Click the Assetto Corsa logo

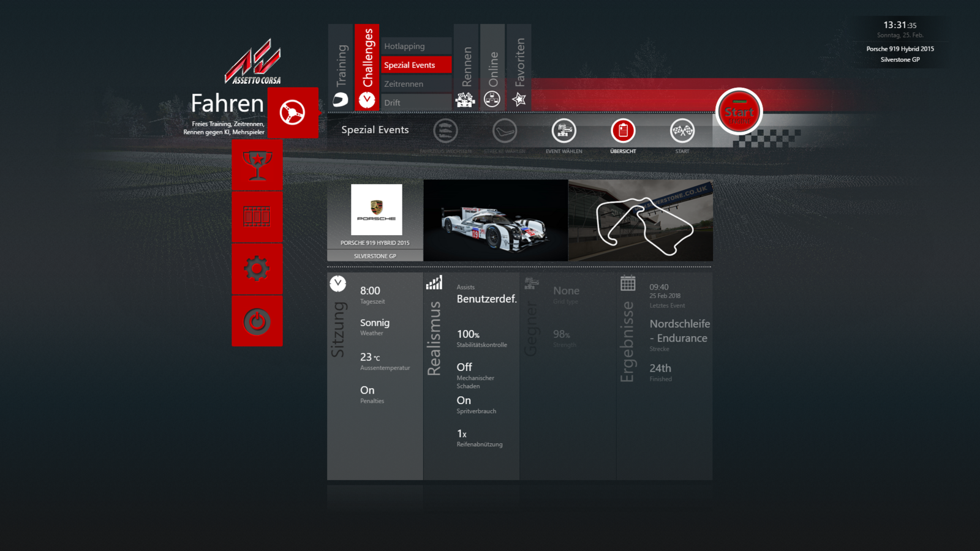[253, 62]
